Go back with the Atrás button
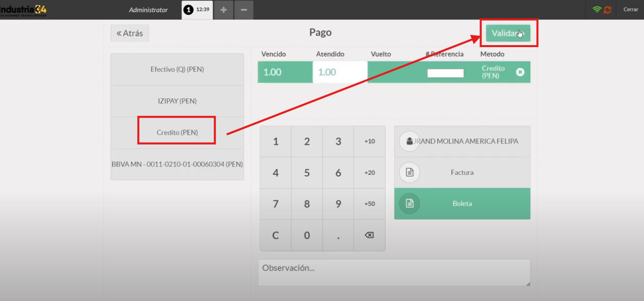 coord(130,33)
